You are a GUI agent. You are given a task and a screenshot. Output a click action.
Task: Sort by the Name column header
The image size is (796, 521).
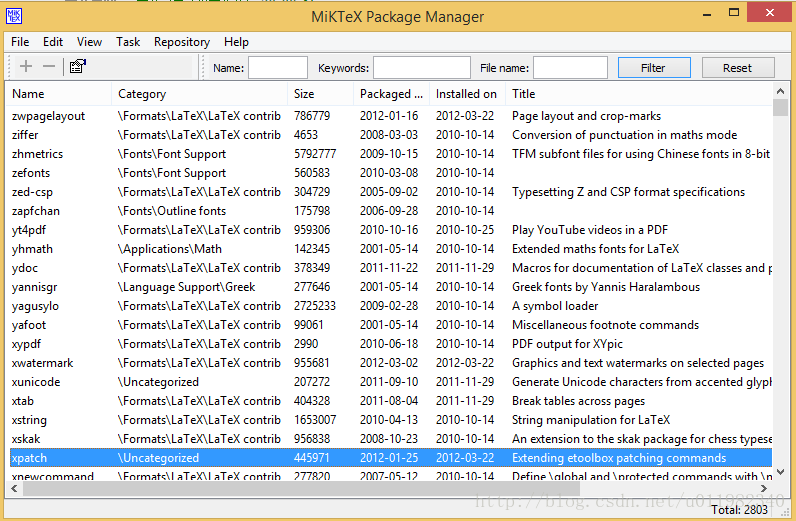[x=58, y=94]
